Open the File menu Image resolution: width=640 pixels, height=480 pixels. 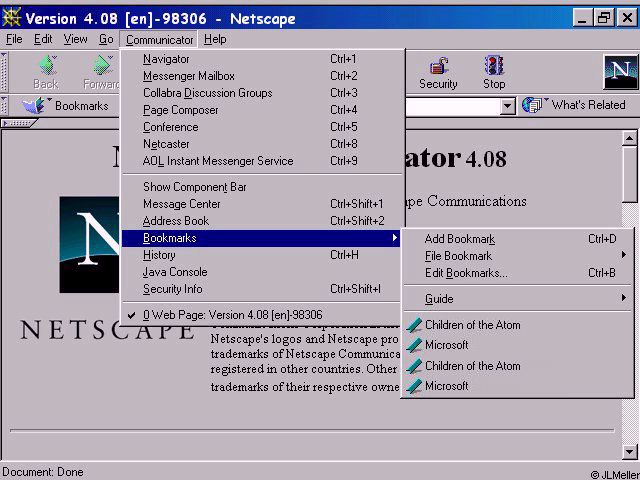click(x=14, y=39)
